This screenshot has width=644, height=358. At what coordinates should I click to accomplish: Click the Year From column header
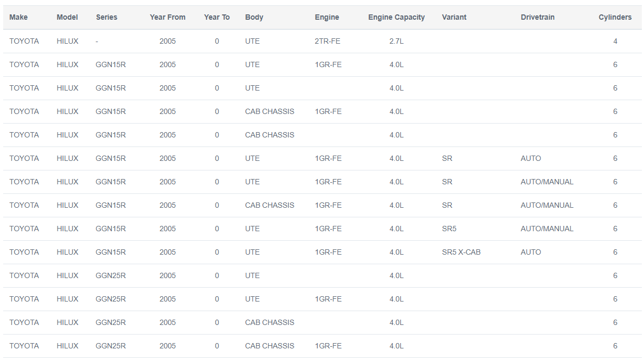pos(168,17)
